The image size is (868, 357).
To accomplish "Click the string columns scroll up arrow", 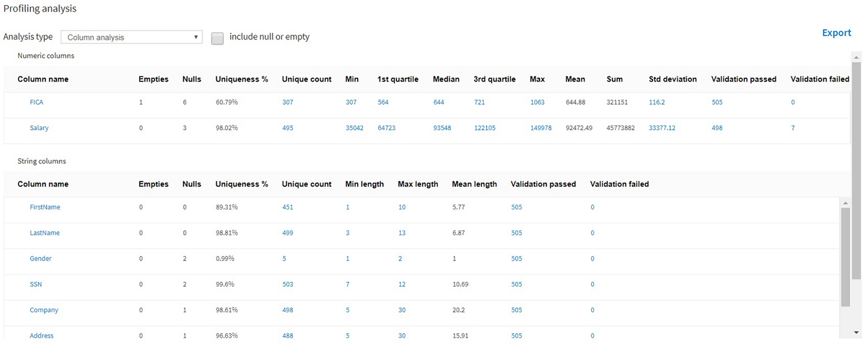I will tap(845, 203).
